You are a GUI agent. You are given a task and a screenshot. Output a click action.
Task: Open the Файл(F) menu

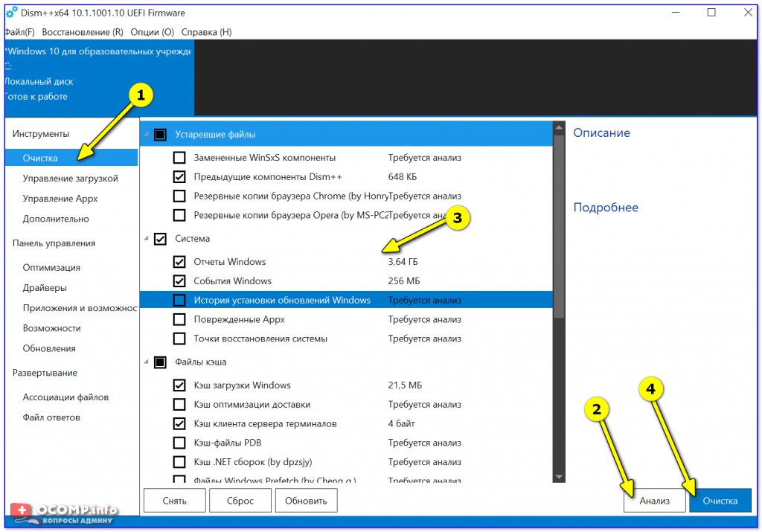(x=19, y=32)
